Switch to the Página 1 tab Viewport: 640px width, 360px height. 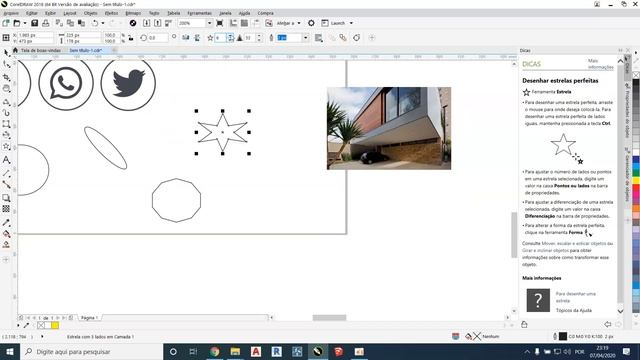tap(88, 318)
